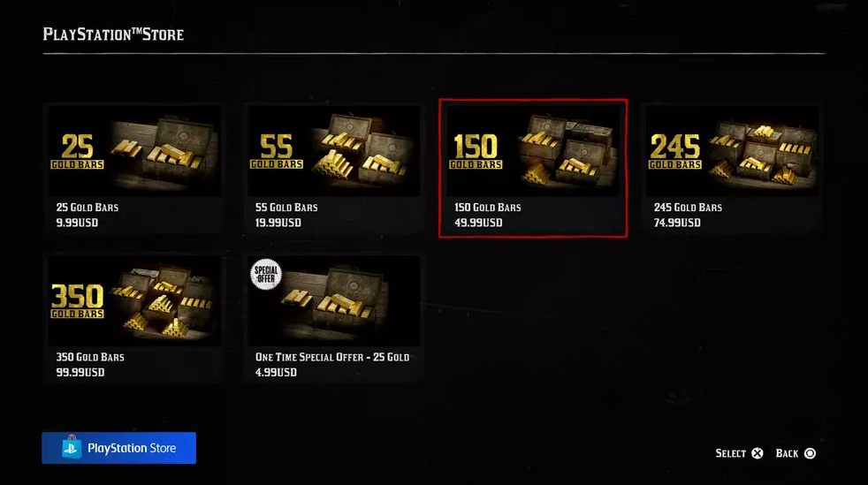Click the 245 Gold Bars gold emblem
The image size is (868, 485).
coord(675,151)
